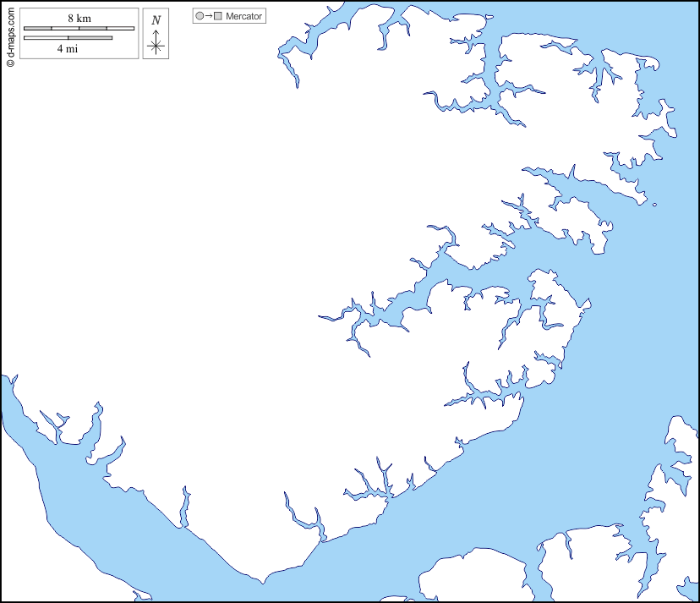Click the "8 km" scale text
Screen dimensions: 700x603
coord(79,19)
